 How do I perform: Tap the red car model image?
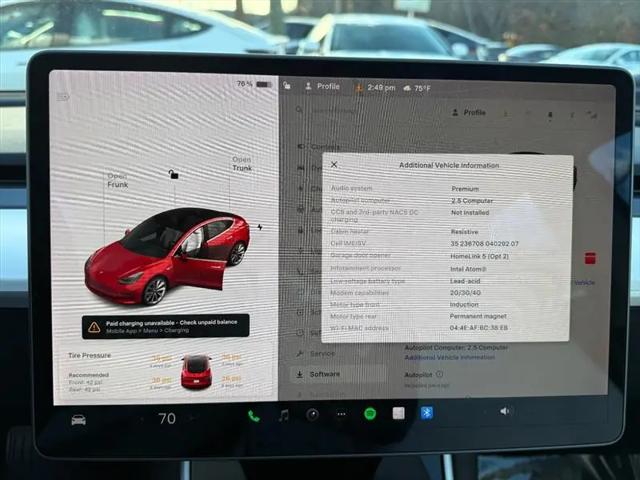click(x=167, y=256)
